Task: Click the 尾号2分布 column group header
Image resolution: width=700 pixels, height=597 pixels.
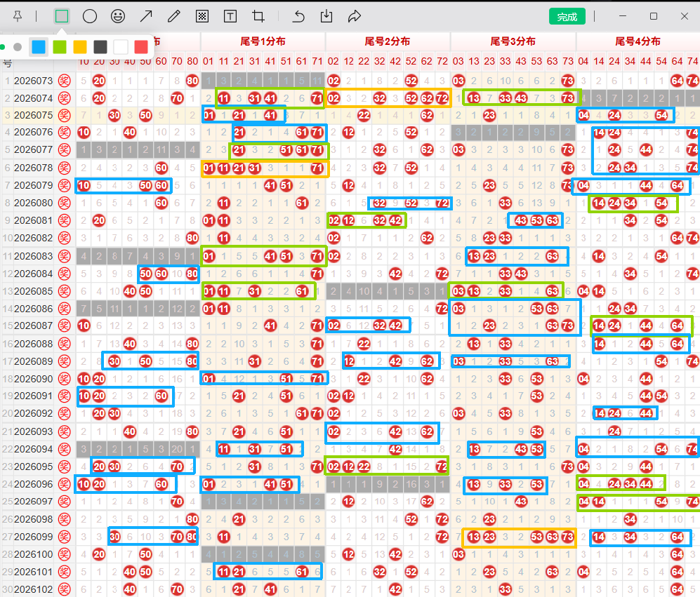Action: tap(388, 41)
